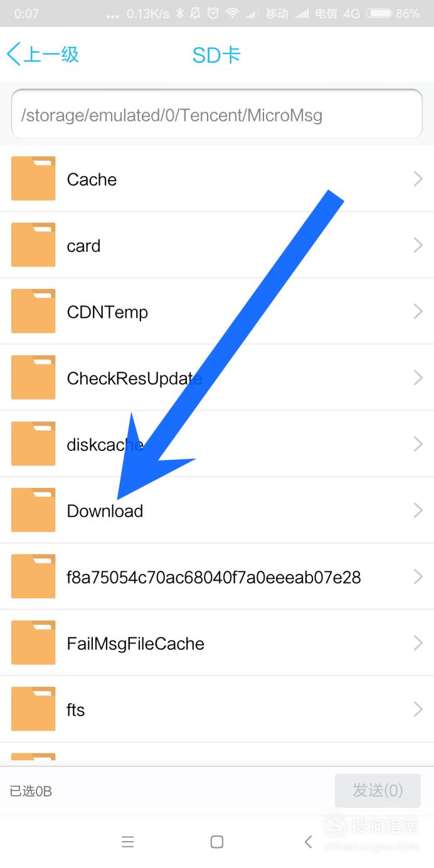Go back with 上一级 button
Image resolution: width=434 pixels, height=868 pixels.
pos(43,55)
